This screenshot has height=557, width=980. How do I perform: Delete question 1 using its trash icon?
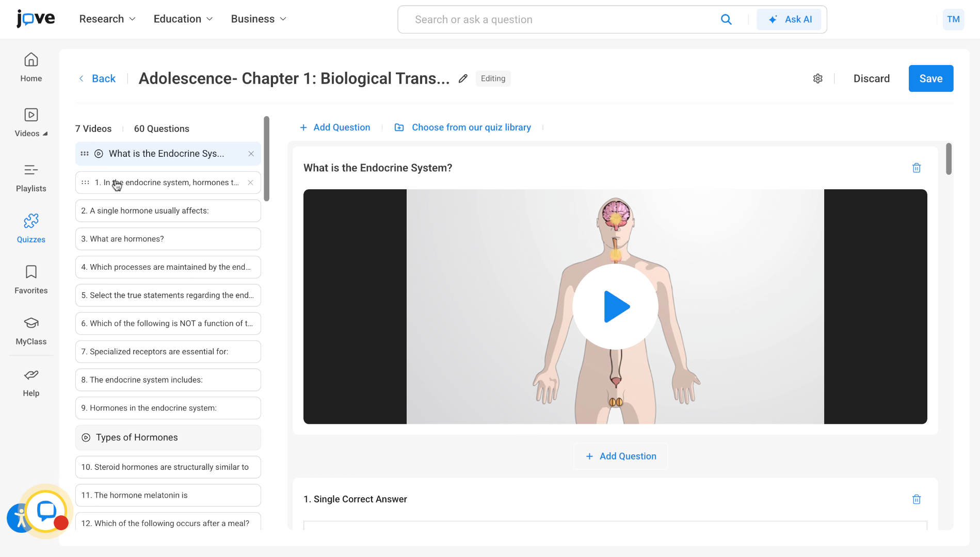point(916,499)
